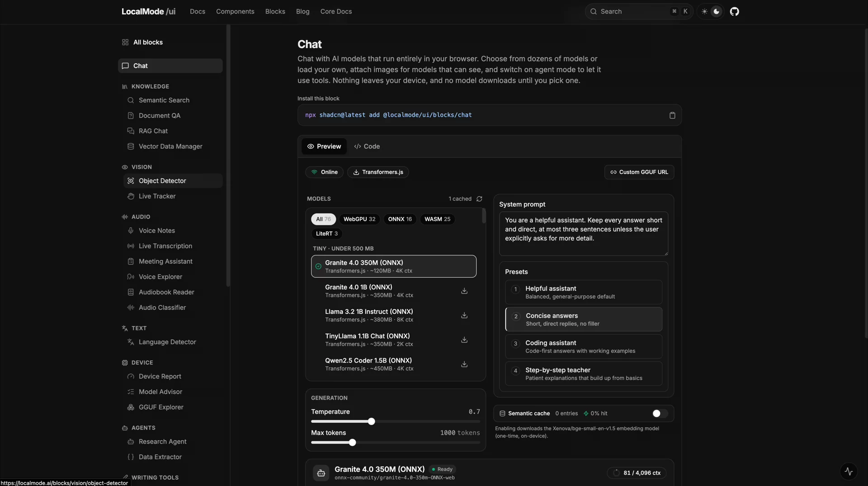This screenshot has width=868, height=486.
Task: Click the Online status badge
Action: click(x=324, y=172)
